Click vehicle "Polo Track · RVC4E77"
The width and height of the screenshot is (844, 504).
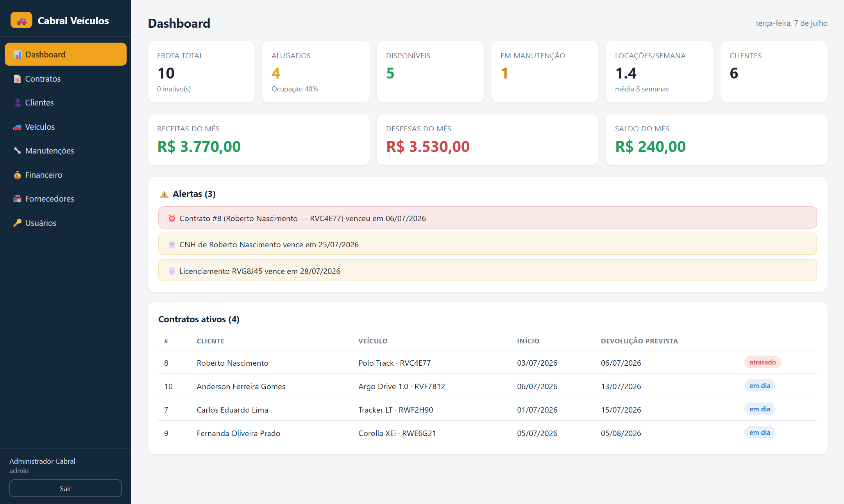tap(395, 363)
